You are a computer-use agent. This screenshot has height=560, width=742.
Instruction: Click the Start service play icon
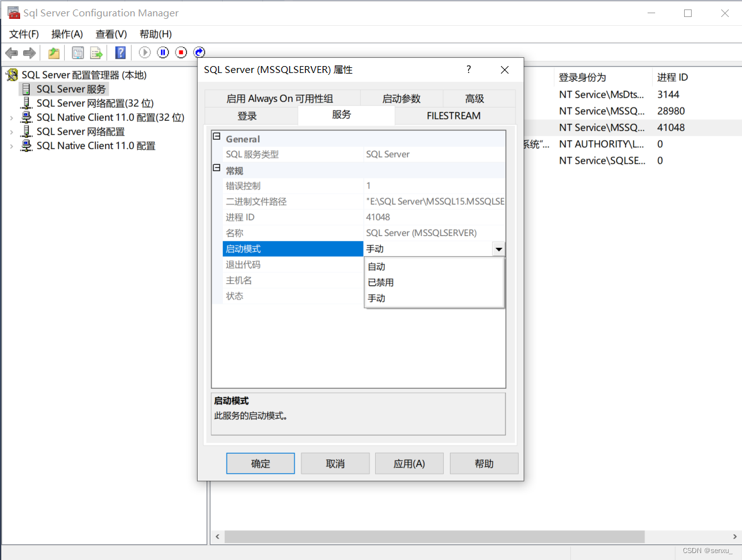[x=145, y=52]
